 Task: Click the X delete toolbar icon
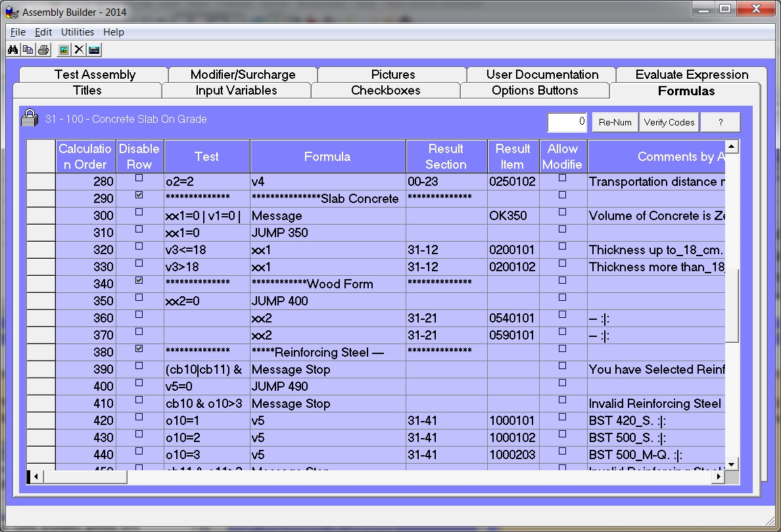click(x=79, y=50)
